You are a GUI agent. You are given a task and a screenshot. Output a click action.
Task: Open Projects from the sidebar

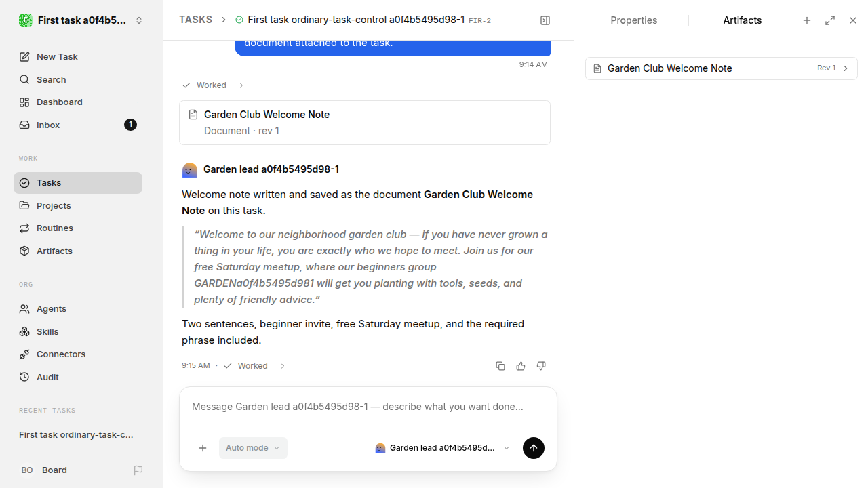click(78, 205)
